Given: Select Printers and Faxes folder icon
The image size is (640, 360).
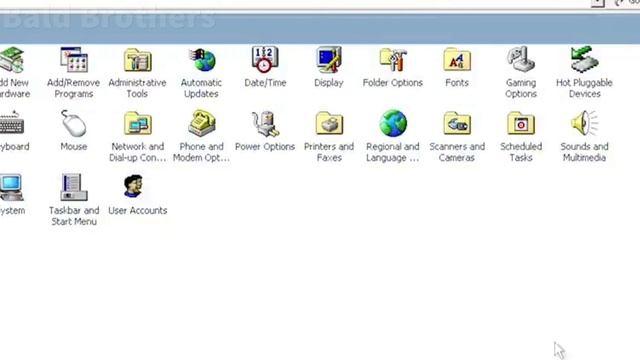Looking at the screenshot, I should tap(329, 124).
